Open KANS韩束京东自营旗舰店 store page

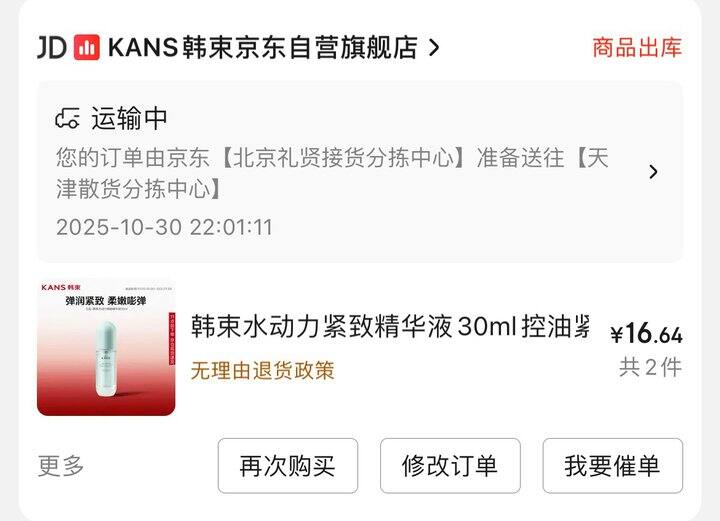click(263, 47)
